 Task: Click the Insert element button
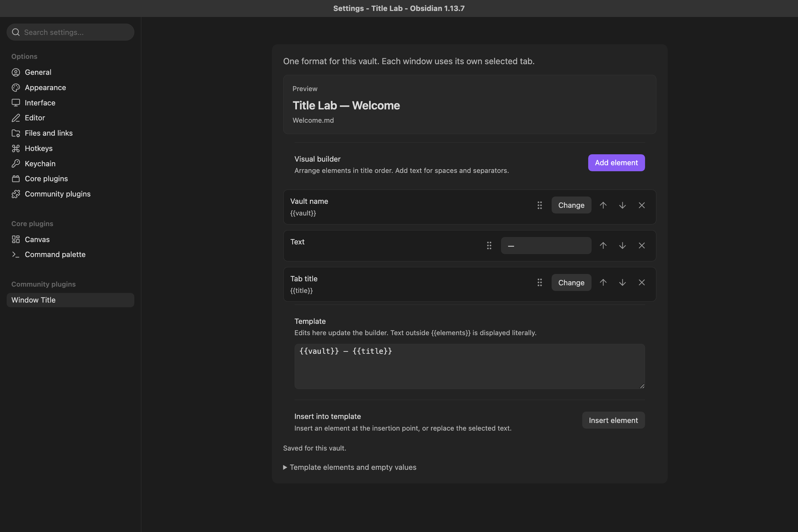click(x=613, y=420)
